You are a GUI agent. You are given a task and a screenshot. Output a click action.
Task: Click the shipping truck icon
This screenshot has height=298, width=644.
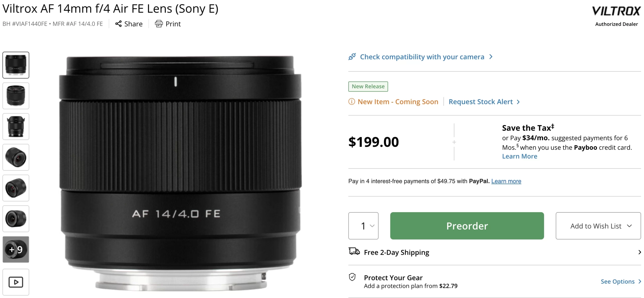(354, 251)
